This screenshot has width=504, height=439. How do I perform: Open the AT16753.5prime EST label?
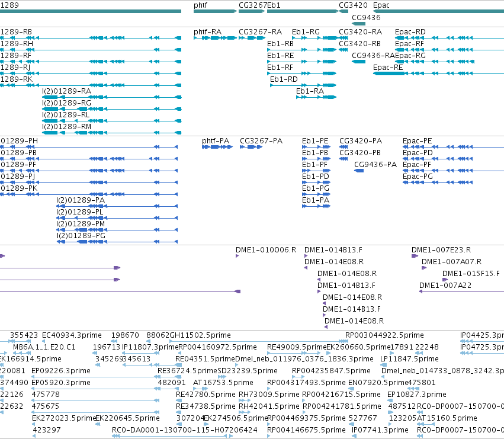point(223,383)
